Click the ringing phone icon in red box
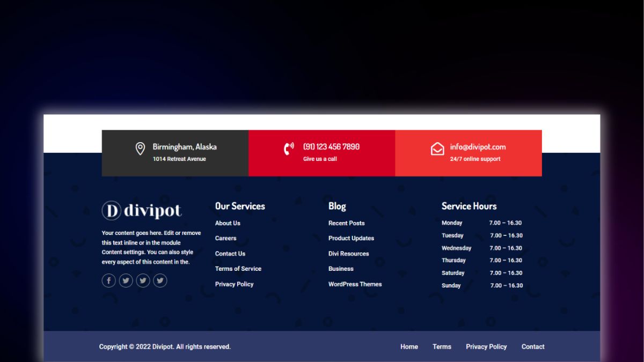This screenshot has width=644, height=362. pos(289,149)
